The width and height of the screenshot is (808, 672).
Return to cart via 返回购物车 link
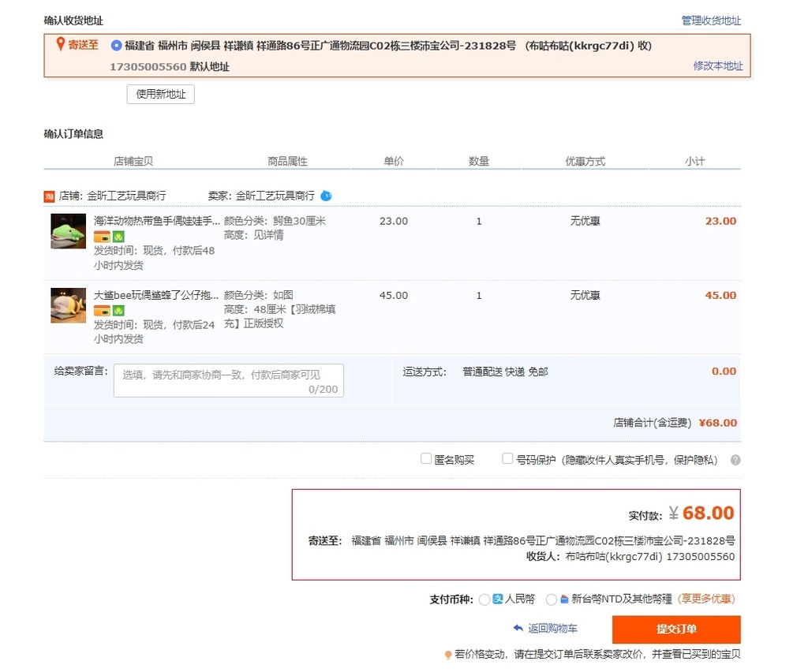click(552, 629)
